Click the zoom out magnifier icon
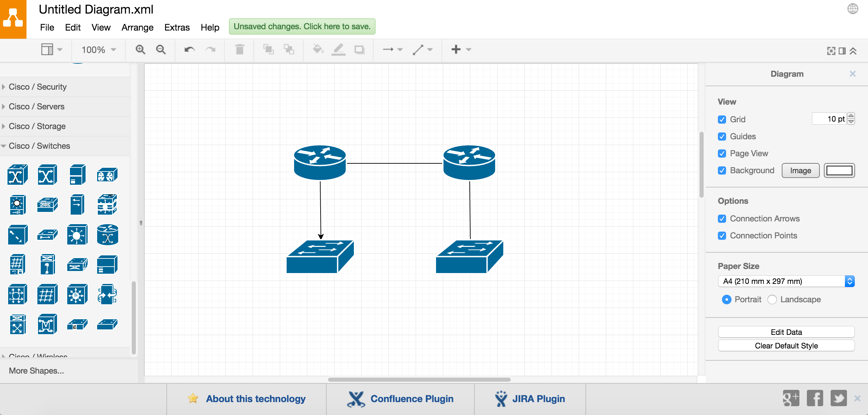This screenshot has height=415, width=868. [161, 50]
